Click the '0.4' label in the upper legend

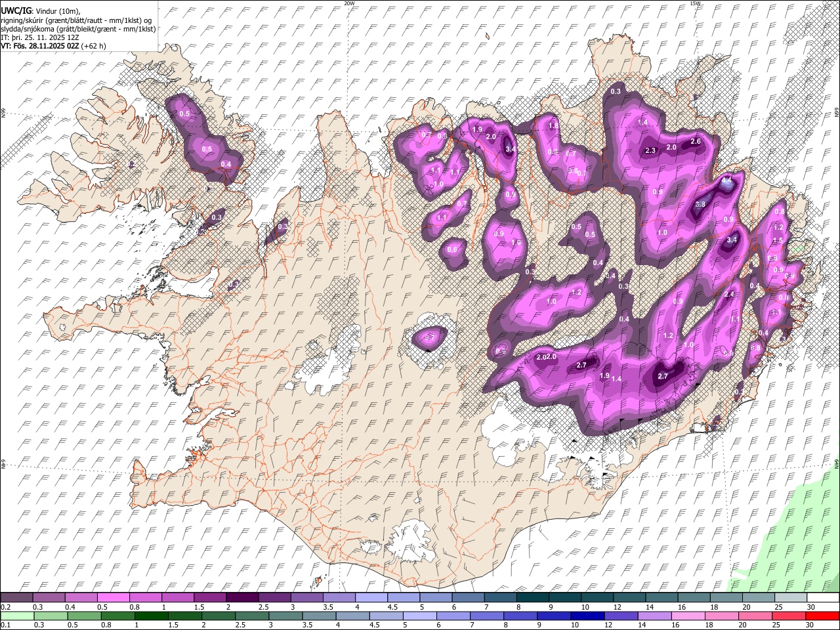click(70, 607)
